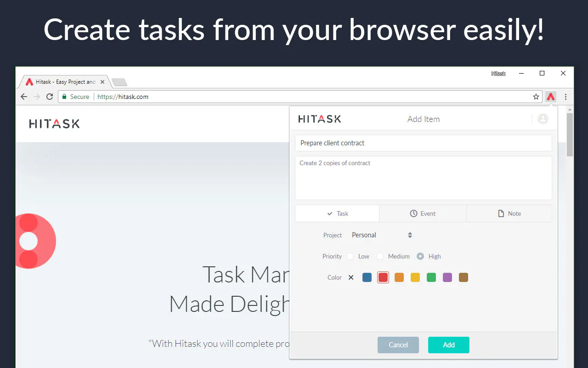Click the green Secure padlock icon
Image resolution: width=588 pixels, height=368 pixels.
tap(64, 97)
